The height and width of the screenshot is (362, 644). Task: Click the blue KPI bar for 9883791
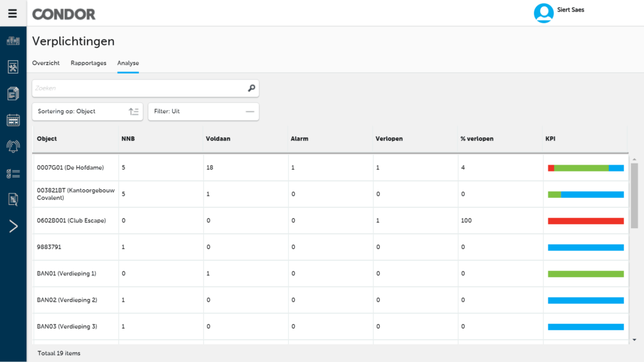click(586, 248)
